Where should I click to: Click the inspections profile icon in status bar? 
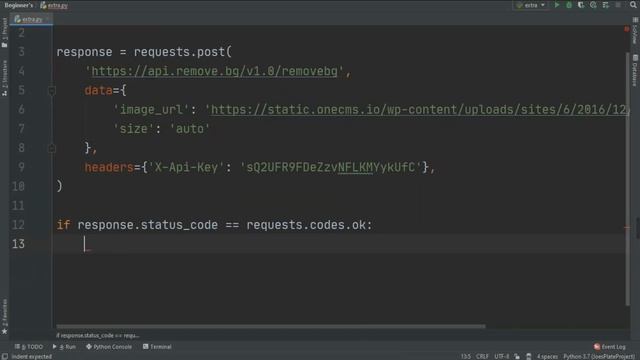point(529,356)
